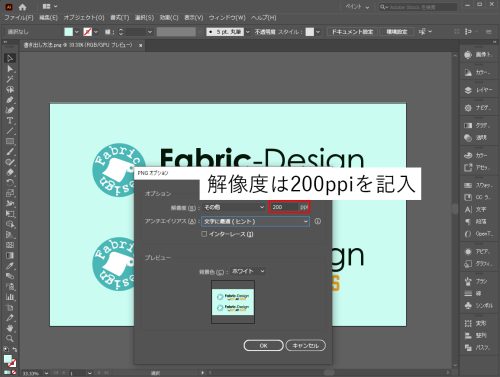Screen dimensions: 500x377
Task: Expand the stroke color dropdown arrow in control bar
Action: coord(96,32)
